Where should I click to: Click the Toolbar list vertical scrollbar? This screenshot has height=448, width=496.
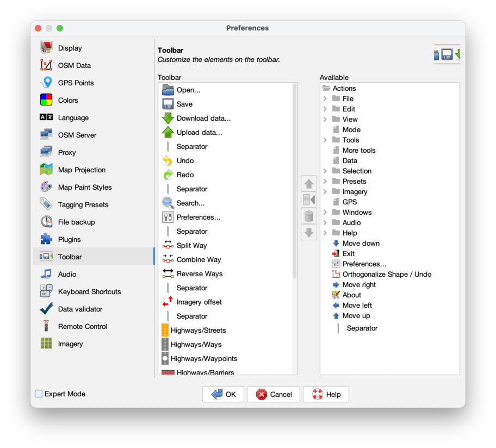tap(295, 179)
